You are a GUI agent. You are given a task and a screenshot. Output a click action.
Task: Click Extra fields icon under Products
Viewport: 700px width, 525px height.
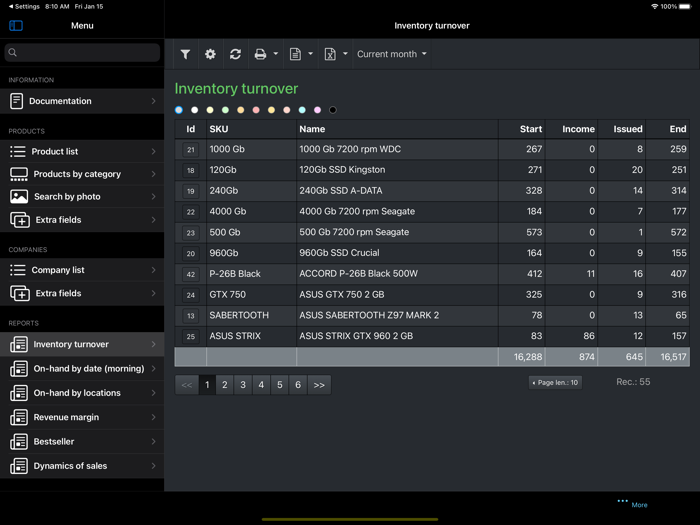point(20,220)
